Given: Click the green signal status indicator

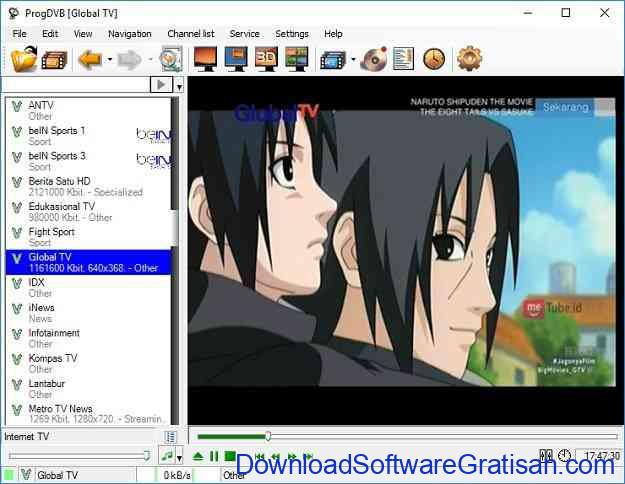Looking at the screenshot, I should pyautogui.click(x=9, y=475).
